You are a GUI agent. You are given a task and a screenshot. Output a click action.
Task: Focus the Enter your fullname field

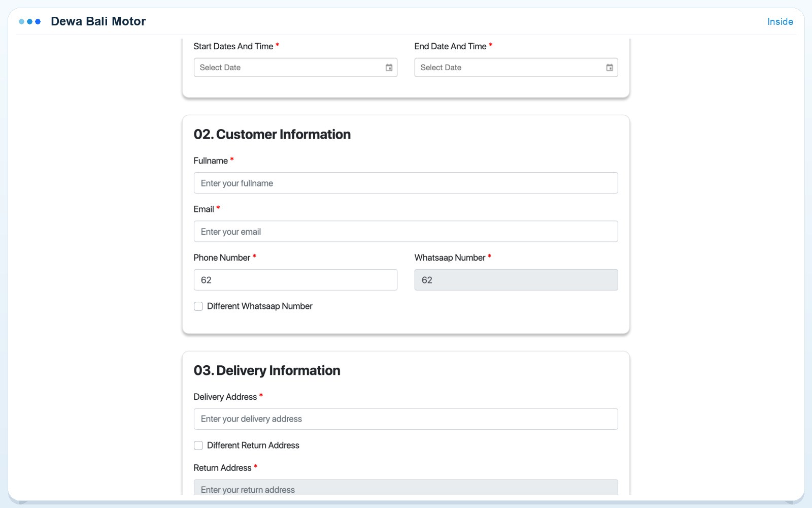tap(406, 183)
